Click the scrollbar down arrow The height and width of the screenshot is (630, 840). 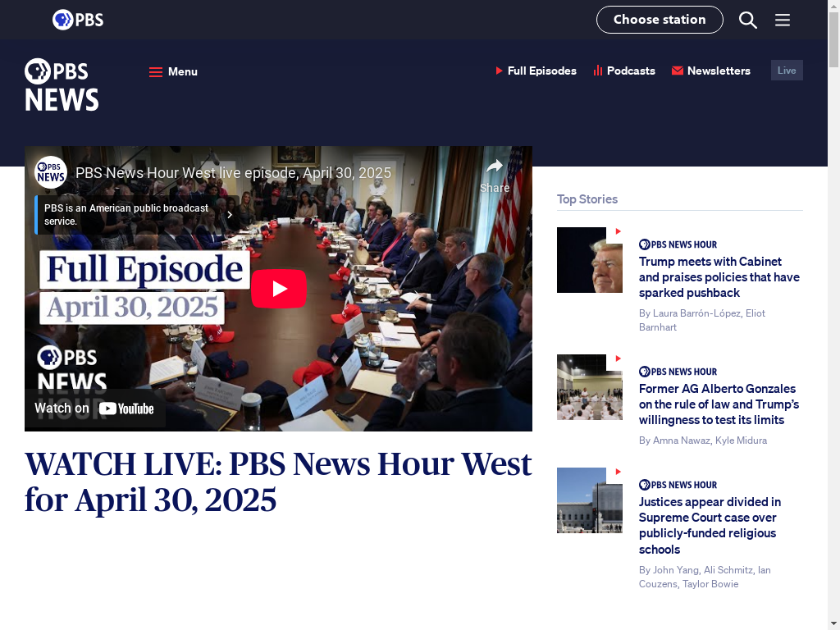(833, 624)
